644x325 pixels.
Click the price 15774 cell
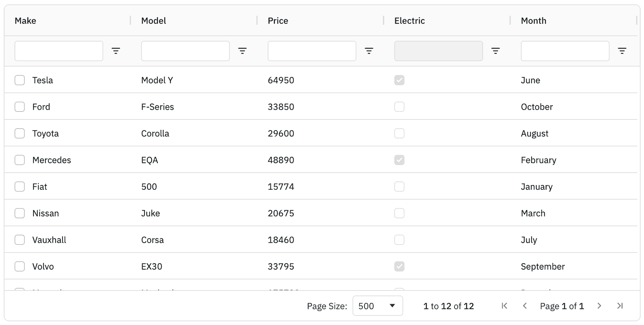pyautogui.click(x=281, y=187)
